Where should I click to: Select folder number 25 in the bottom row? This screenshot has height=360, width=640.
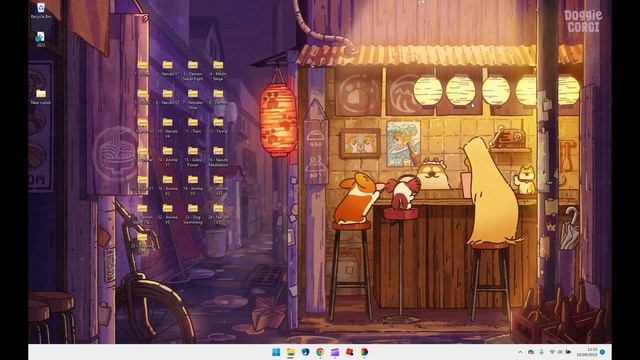coord(142,243)
